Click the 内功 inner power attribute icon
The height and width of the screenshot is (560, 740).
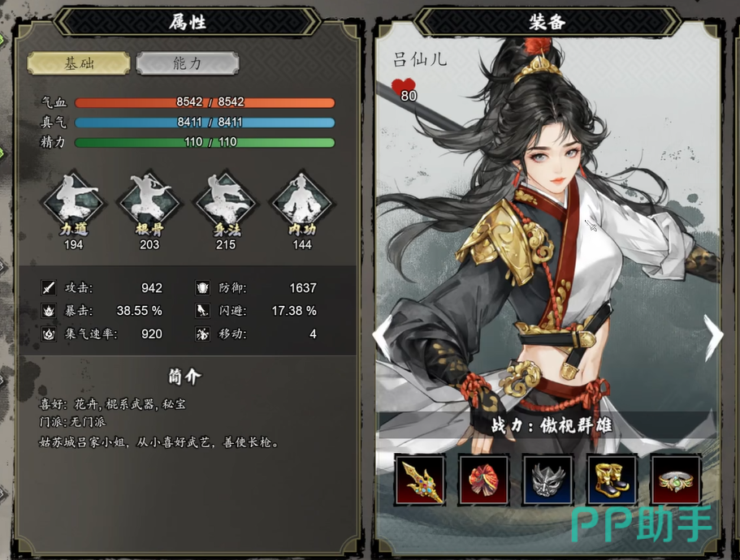pyautogui.click(x=302, y=203)
